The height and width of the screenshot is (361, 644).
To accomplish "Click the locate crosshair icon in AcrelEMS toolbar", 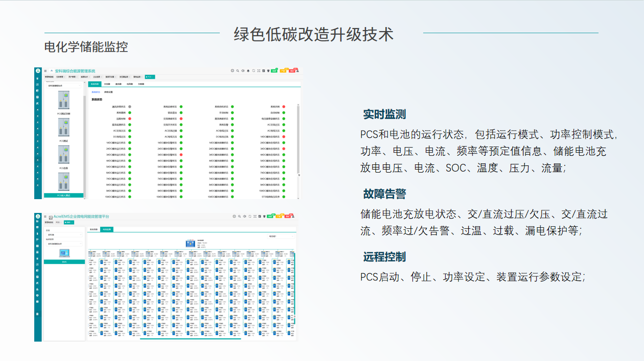I will tap(234, 216).
